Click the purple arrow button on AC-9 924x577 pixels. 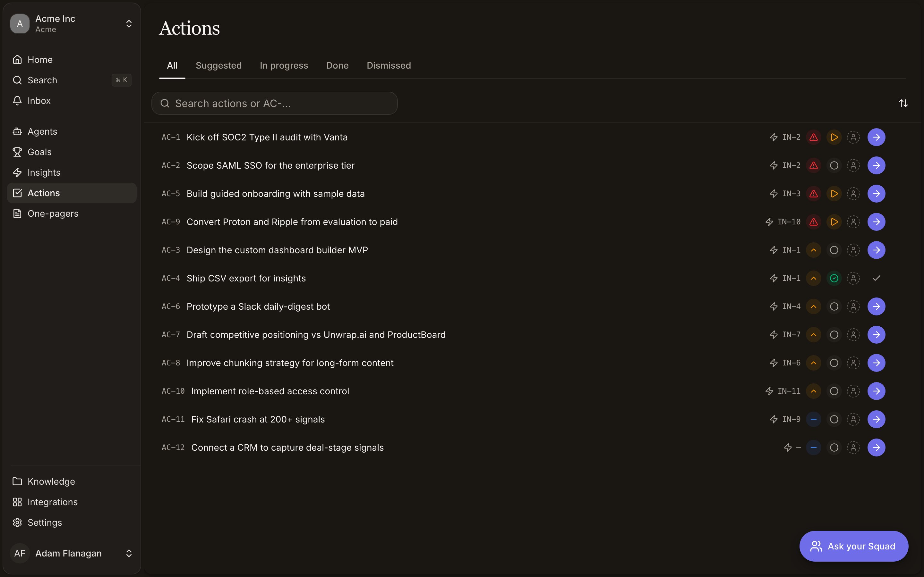tap(876, 222)
